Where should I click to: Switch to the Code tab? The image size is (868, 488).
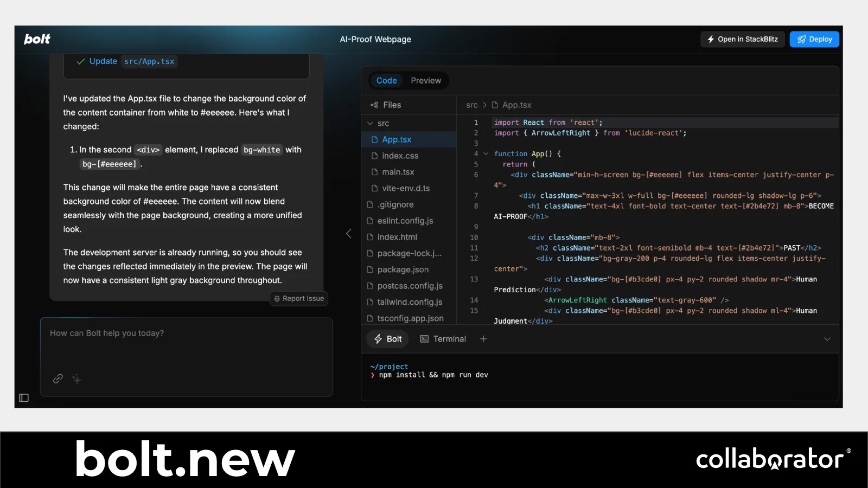(x=387, y=81)
